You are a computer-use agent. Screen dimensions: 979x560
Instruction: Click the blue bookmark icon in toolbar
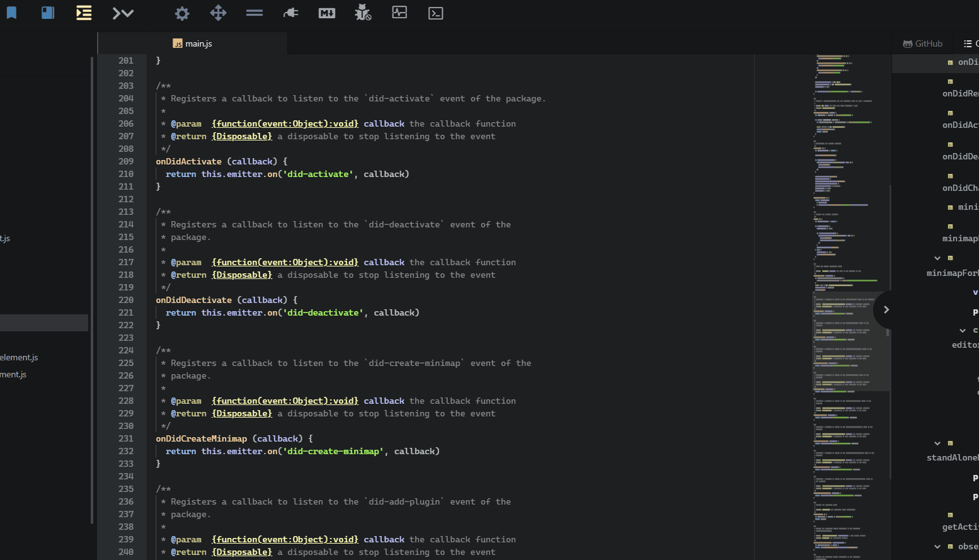tap(11, 13)
